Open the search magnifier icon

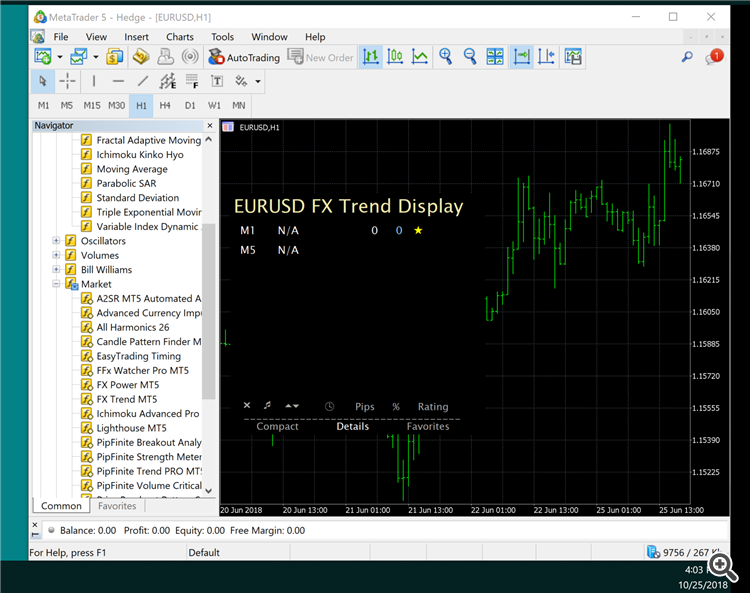coord(687,57)
